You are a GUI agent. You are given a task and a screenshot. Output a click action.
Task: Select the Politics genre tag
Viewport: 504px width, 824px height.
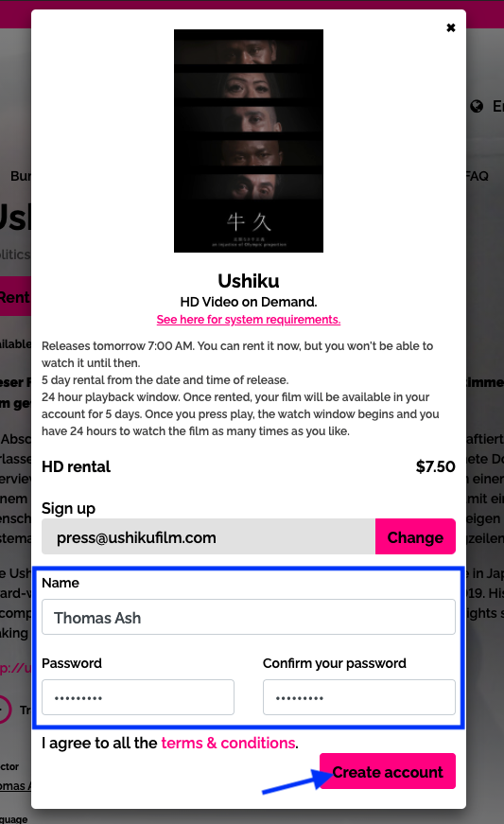pyautogui.click(x=15, y=254)
